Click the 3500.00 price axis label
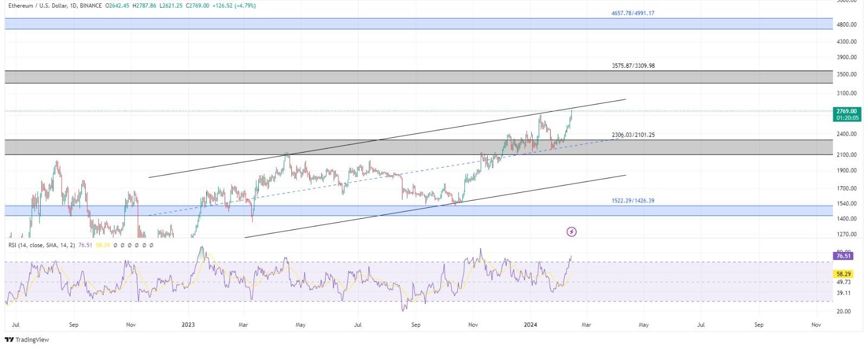Image resolution: width=868 pixels, height=348 pixels. pos(847,74)
